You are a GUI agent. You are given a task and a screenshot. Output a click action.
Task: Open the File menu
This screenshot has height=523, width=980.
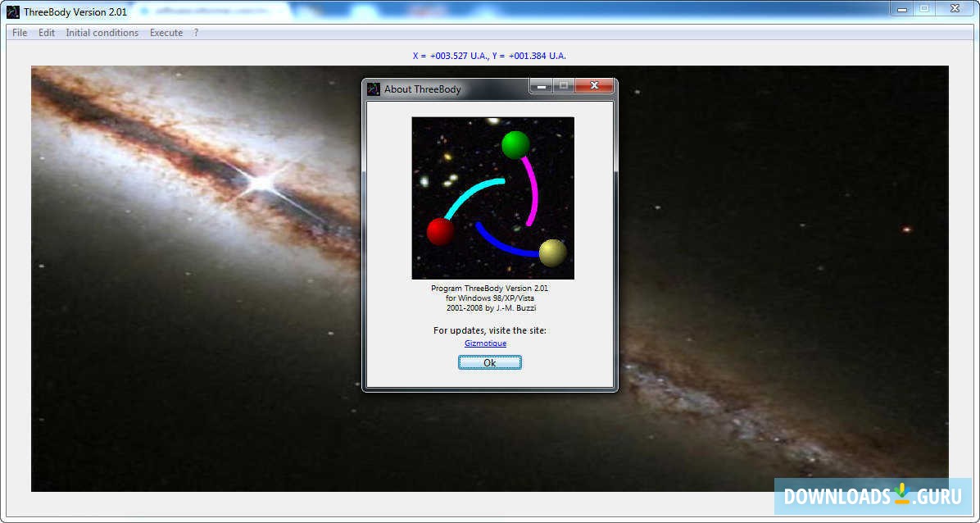point(20,33)
